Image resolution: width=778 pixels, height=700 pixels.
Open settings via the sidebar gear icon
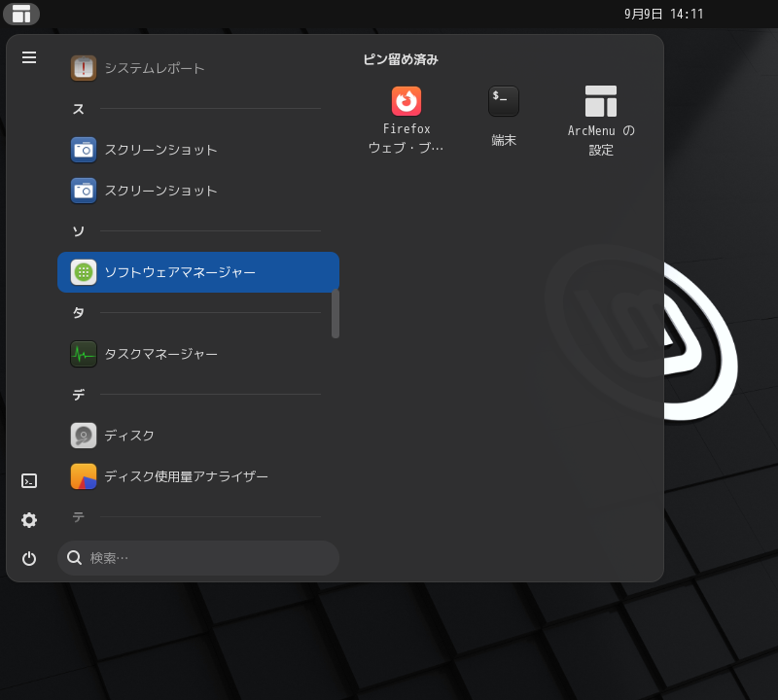[x=29, y=520]
